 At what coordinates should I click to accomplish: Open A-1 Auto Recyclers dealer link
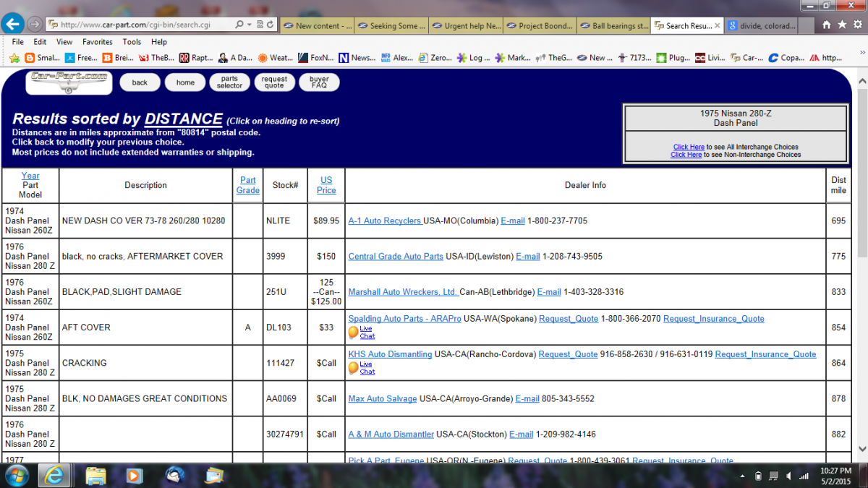[385, 221]
